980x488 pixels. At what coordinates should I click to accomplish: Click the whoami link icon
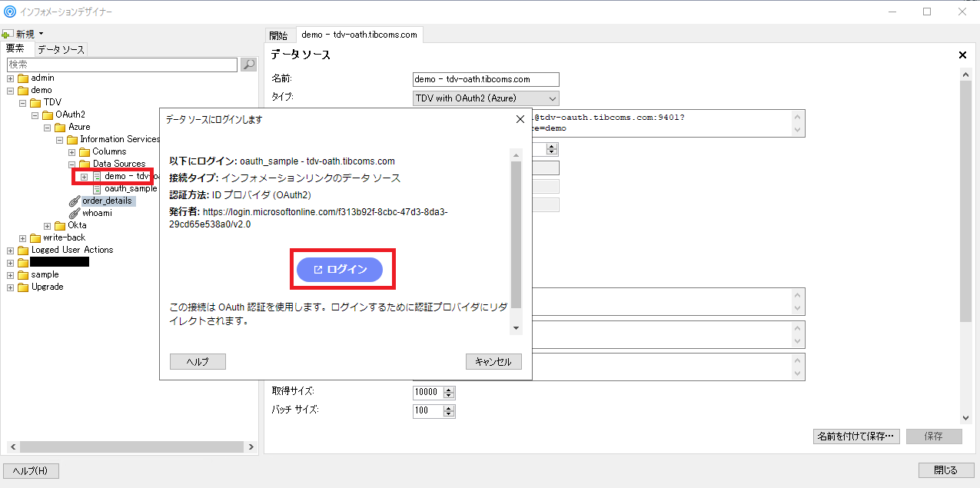(74, 214)
